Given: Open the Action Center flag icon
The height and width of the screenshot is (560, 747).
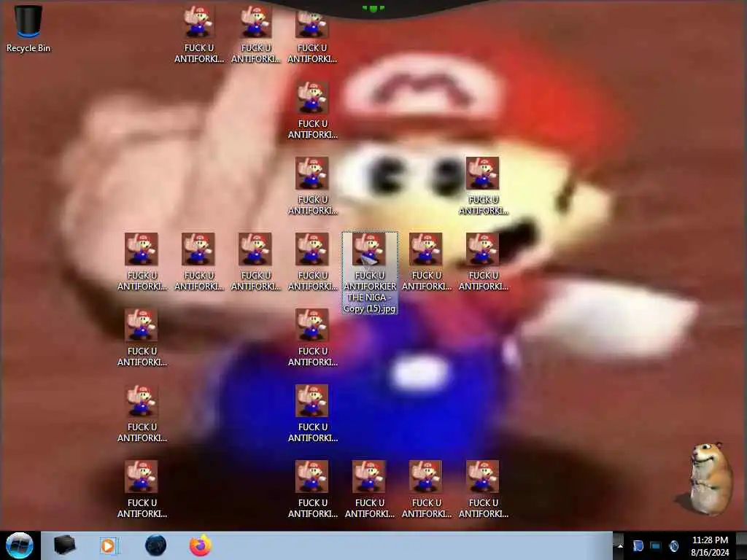Looking at the screenshot, I should 638,546.
